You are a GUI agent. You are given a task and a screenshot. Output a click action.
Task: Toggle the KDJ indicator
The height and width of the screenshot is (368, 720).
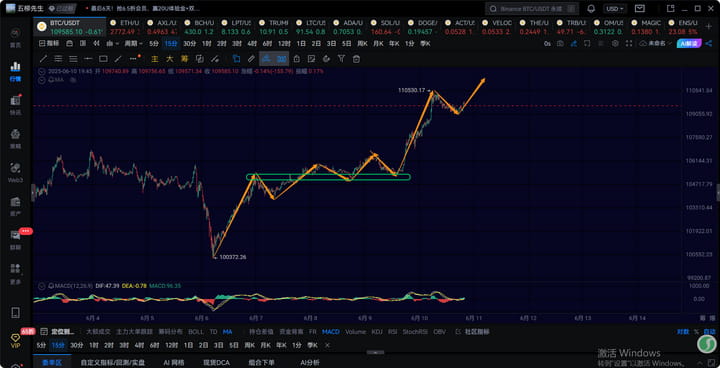pyautogui.click(x=377, y=332)
